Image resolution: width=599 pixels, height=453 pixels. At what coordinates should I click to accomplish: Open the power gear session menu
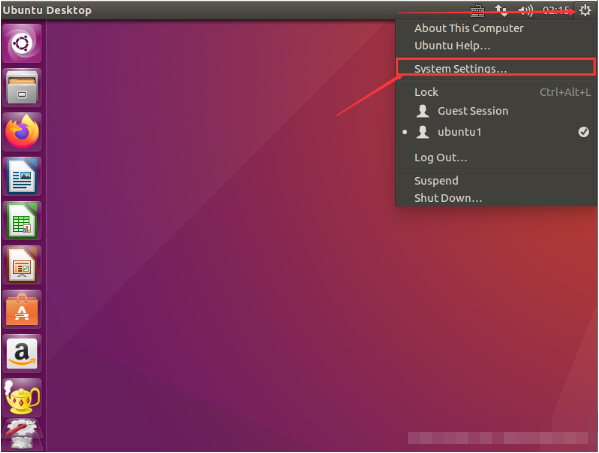point(585,10)
